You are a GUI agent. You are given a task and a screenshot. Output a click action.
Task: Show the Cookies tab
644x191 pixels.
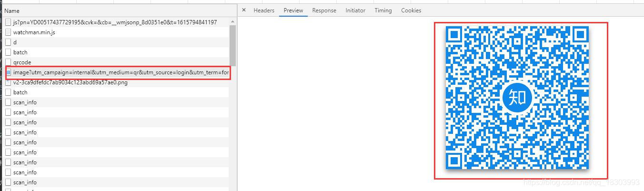411,10
